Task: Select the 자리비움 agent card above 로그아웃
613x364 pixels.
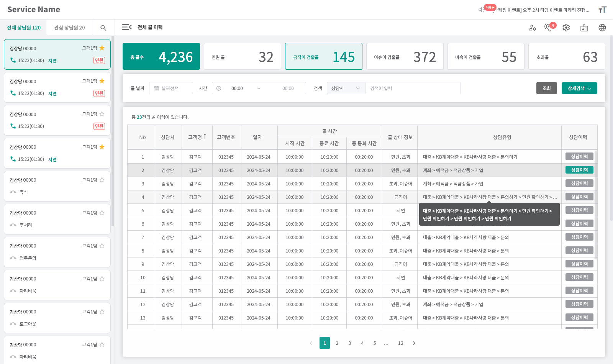Action: 57,285
